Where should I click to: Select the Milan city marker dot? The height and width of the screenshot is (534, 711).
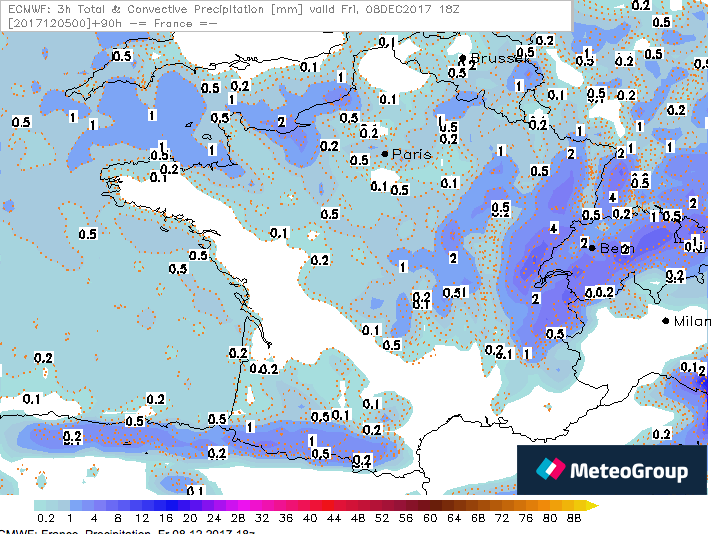pos(667,321)
